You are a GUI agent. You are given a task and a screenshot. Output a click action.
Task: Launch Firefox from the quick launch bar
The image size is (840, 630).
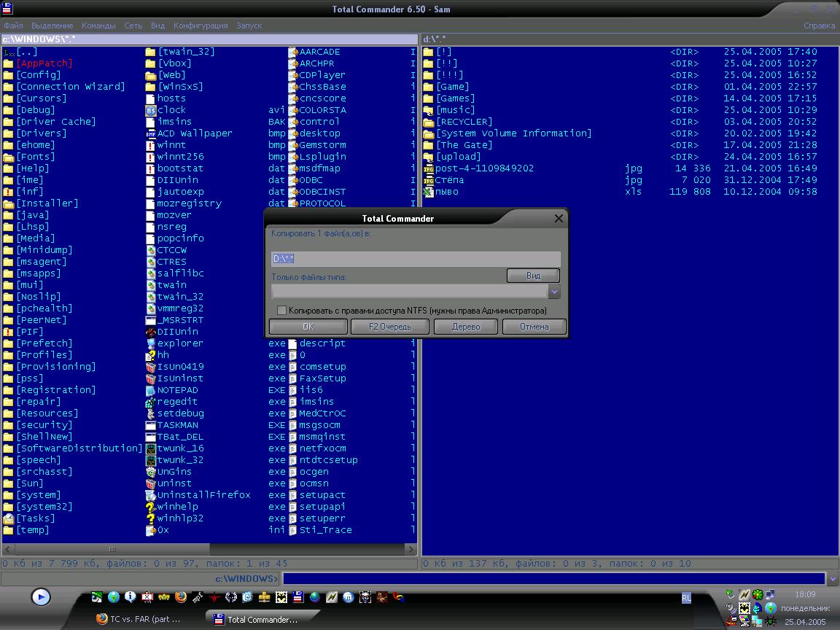181,596
